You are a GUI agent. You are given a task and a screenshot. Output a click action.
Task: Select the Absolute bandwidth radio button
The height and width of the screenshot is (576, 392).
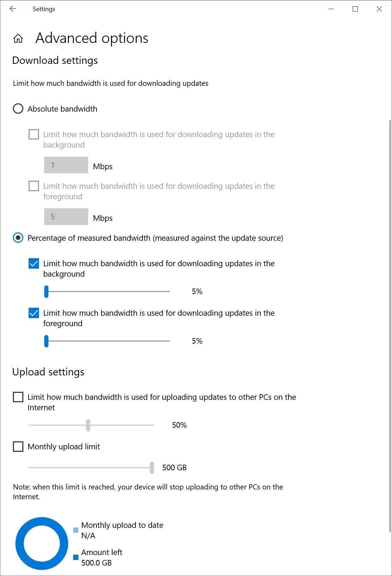[18, 109]
